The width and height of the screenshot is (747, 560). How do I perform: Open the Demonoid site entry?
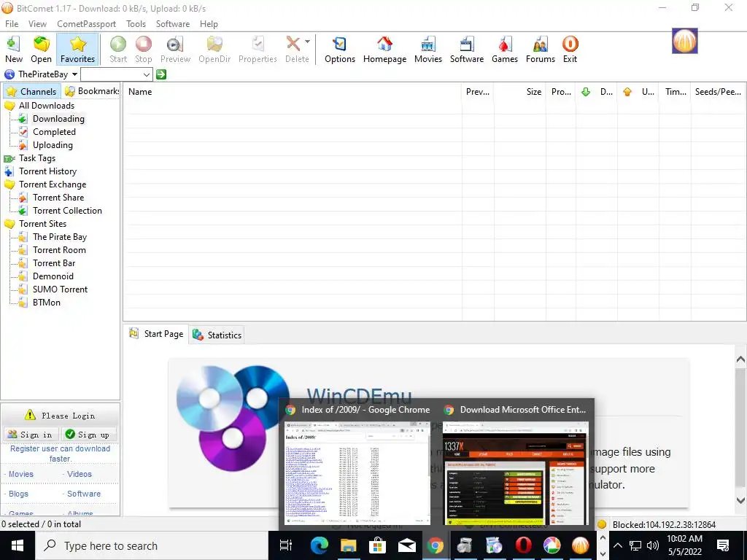click(x=53, y=276)
